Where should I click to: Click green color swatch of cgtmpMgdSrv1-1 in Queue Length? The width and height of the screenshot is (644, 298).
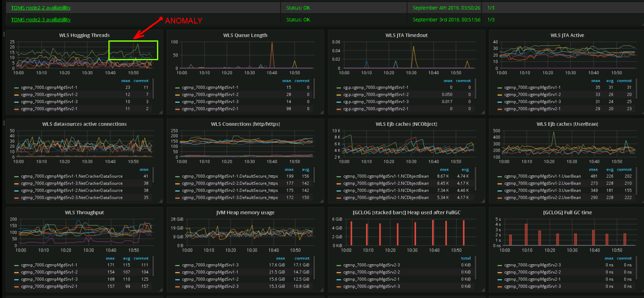178,87
